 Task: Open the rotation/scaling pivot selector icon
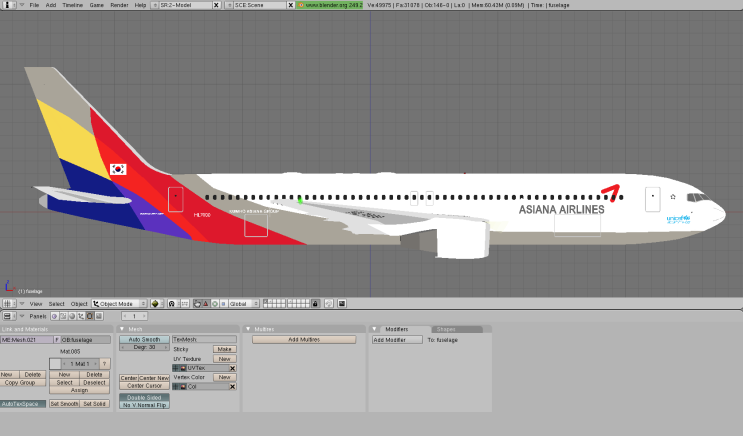pyautogui.click(x=172, y=304)
